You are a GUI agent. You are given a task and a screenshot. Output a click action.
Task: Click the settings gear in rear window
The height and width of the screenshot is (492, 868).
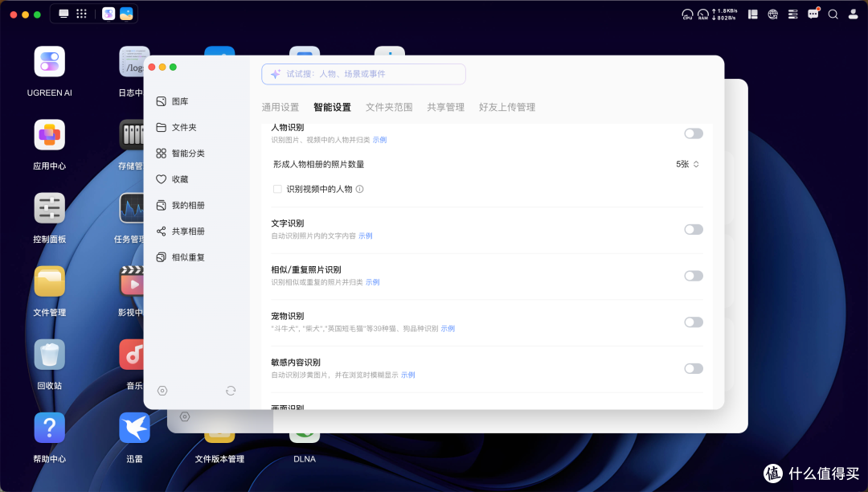coord(185,416)
